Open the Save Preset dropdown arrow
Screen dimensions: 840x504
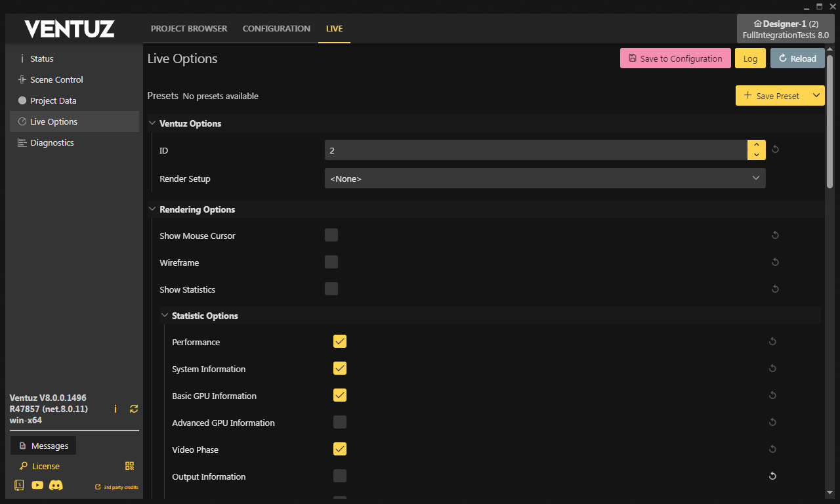[816, 96]
